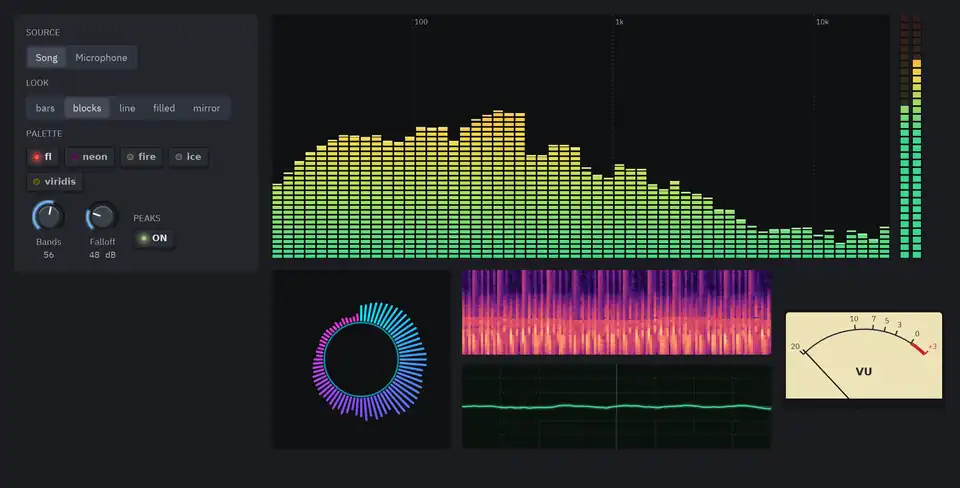The image size is (960, 488).
Task: Click the 100 frequency axis label
Action: tap(421, 22)
